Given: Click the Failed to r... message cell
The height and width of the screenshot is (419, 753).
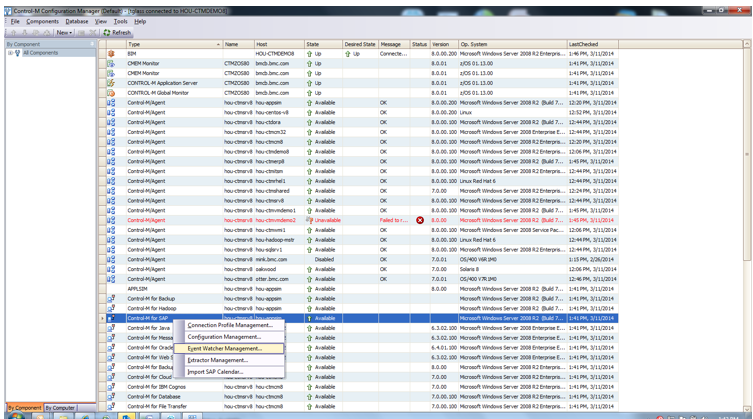Looking at the screenshot, I should pos(394,220).
